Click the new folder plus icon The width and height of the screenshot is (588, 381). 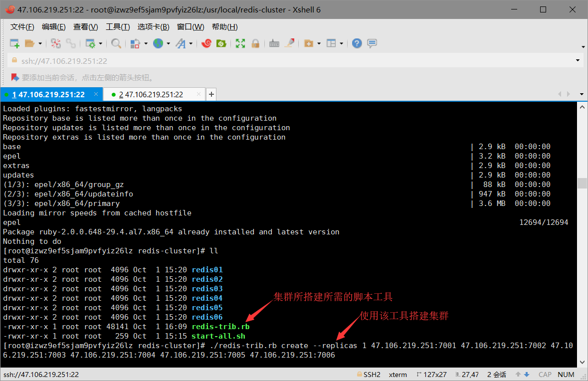tap(309, 43)
